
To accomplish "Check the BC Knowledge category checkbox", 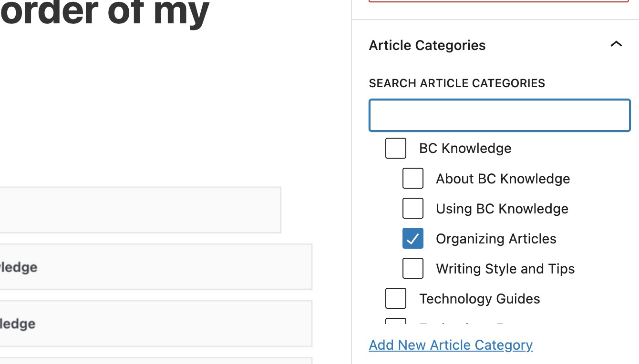I will 395,148.
